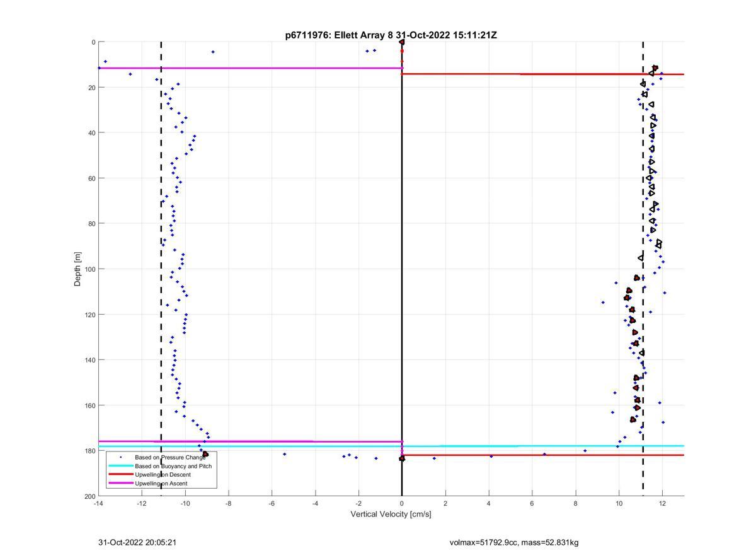Click the depth axis tick label "120"

(x=90, y=315)
